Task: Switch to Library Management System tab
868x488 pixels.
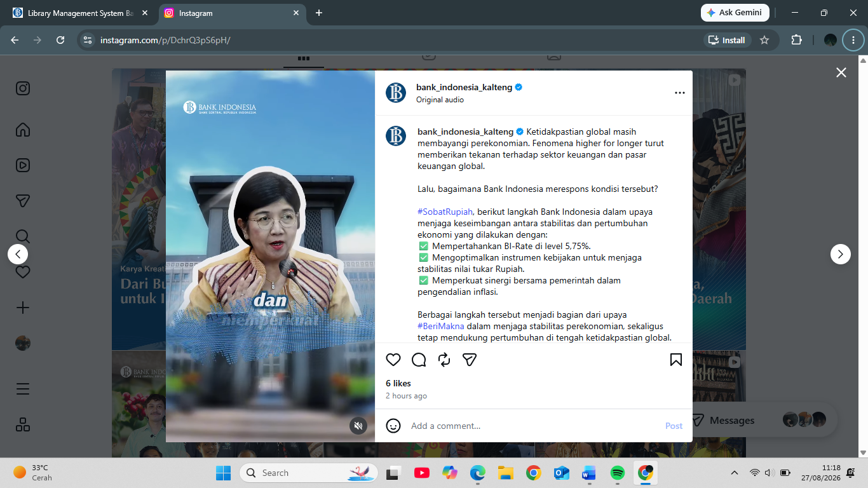Action: (x=79, y=13)
